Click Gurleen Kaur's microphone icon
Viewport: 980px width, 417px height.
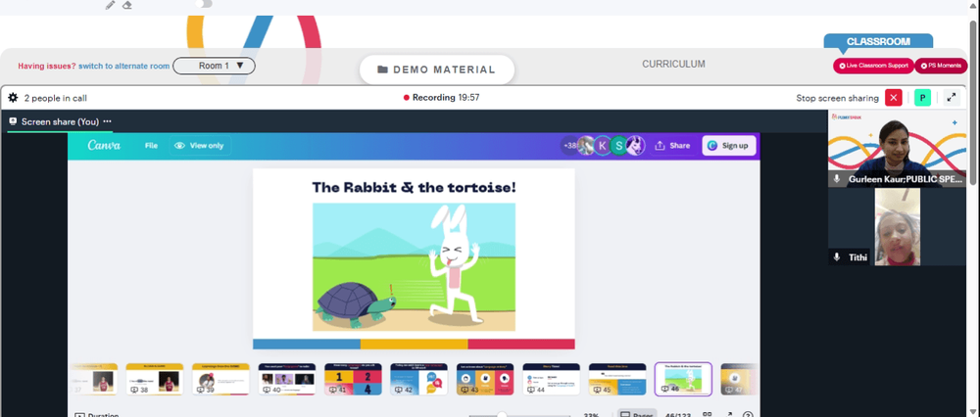tap(838, 179)
